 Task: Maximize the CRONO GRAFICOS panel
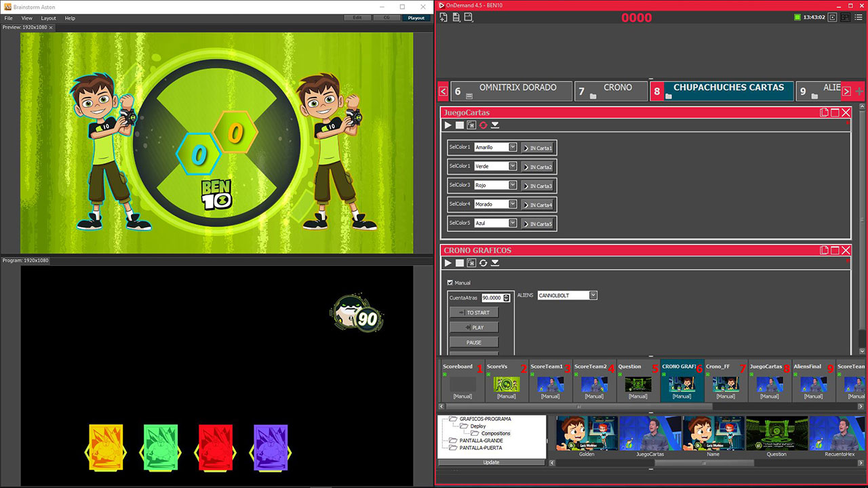[835, 250]
